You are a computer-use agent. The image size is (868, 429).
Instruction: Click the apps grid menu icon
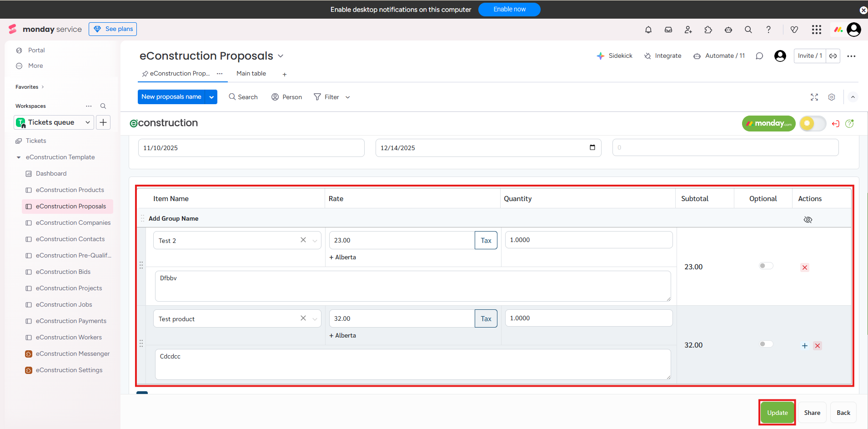(x=817, y=30)
